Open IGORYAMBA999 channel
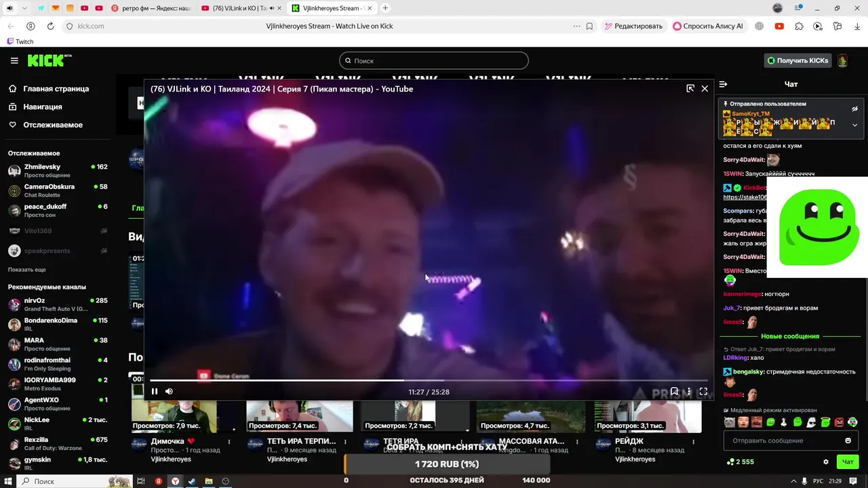 (58, 384)
